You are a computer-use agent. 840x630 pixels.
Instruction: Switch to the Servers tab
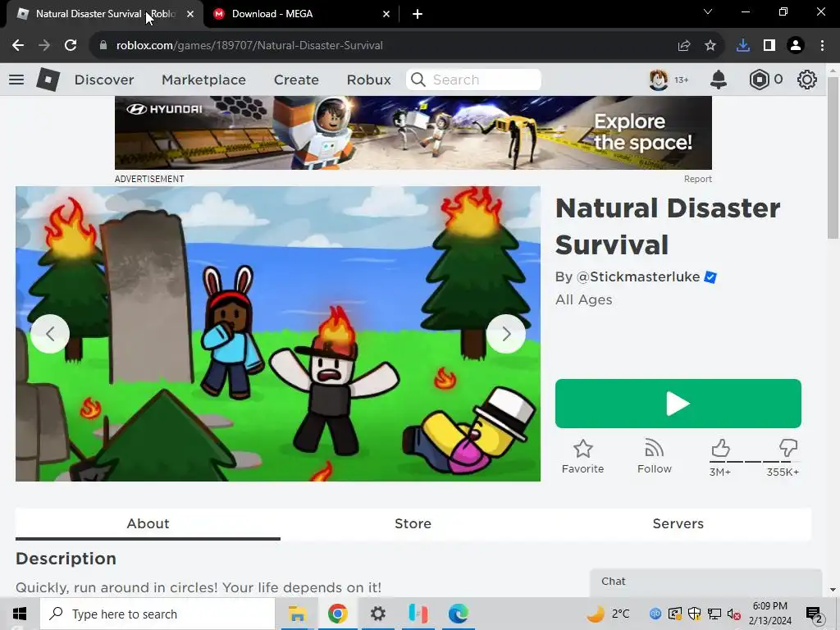[x=678, y=523]
